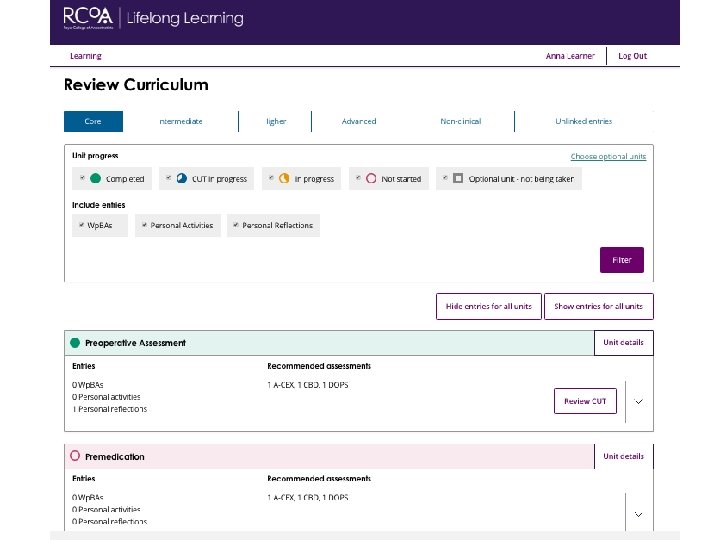Image resolution: width=720 pixels, height=540 pixels.
Task: Select the Core tab
Action: pyautogui.click(x=93, y=121)
